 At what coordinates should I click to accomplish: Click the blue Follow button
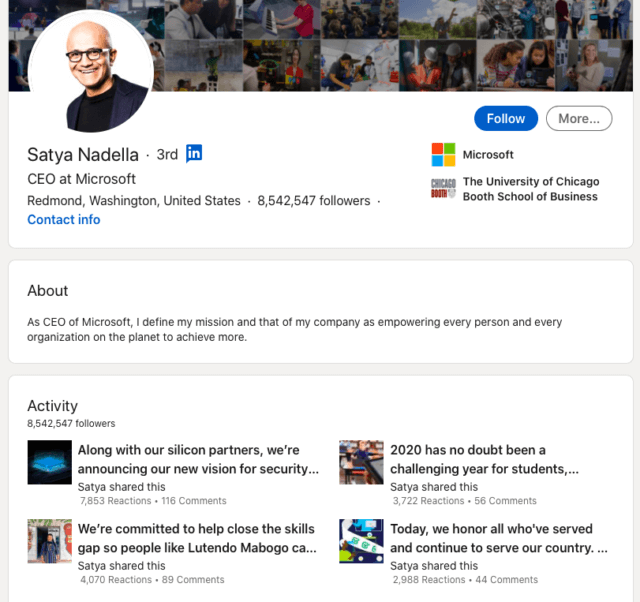tap(506, 118)
